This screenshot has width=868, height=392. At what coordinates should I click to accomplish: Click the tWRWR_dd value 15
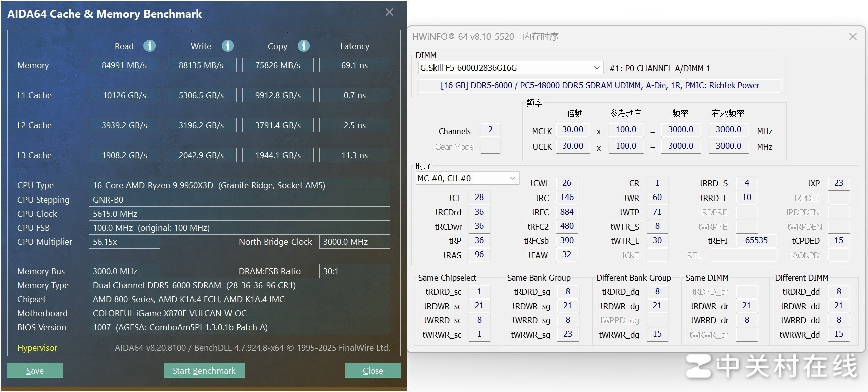[839, 334]
